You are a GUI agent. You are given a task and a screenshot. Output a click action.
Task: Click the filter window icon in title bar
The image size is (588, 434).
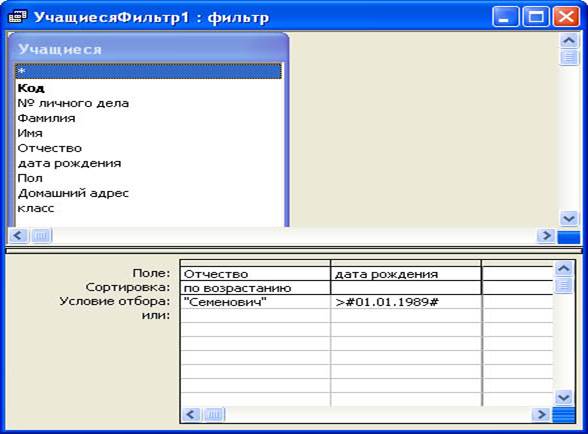pyautogui.click(x=17, y=17)
